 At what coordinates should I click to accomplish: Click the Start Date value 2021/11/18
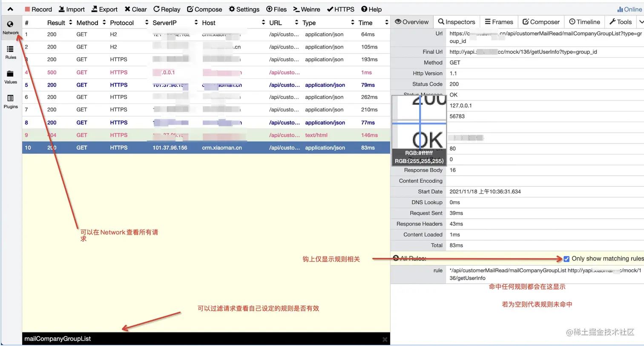coord(485,192)
